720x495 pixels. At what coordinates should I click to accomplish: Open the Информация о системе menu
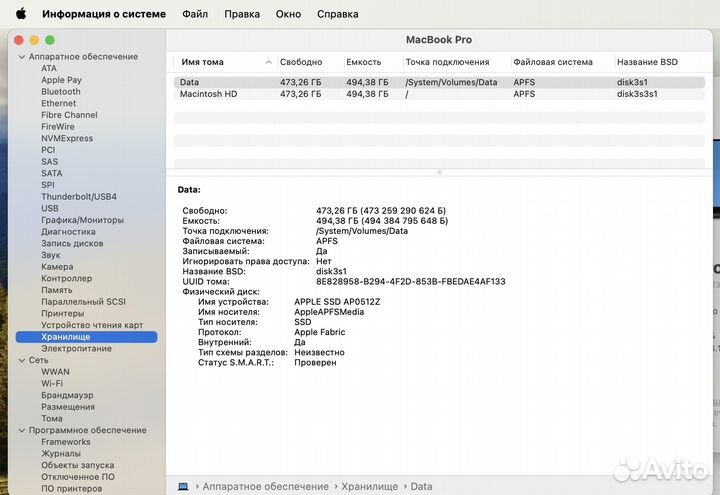(x=104, y=14)
